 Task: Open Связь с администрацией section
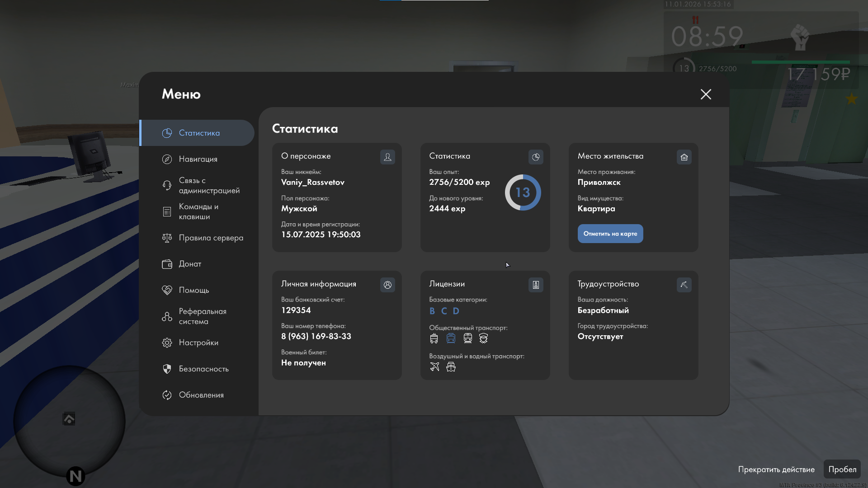click(209, 185)
